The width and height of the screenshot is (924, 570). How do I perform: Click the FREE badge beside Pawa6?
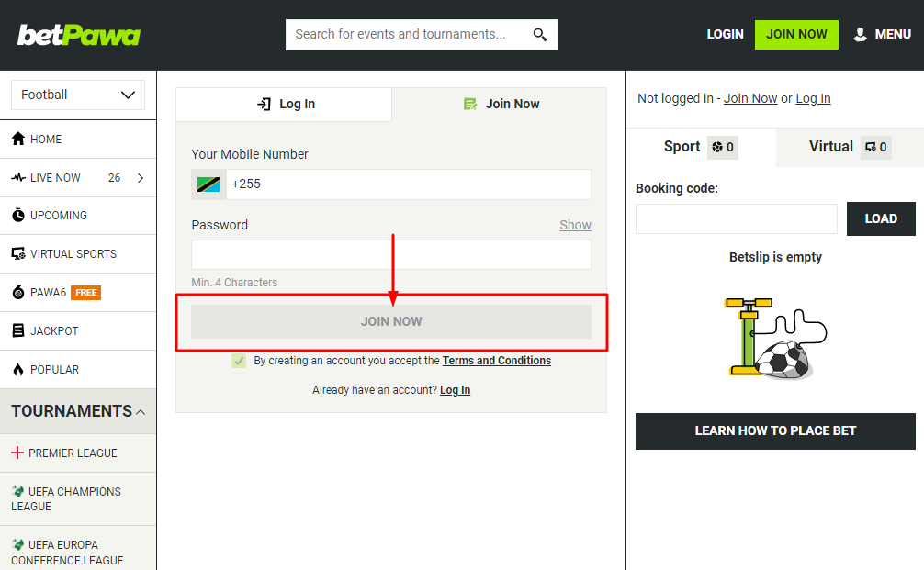[86, 292]
